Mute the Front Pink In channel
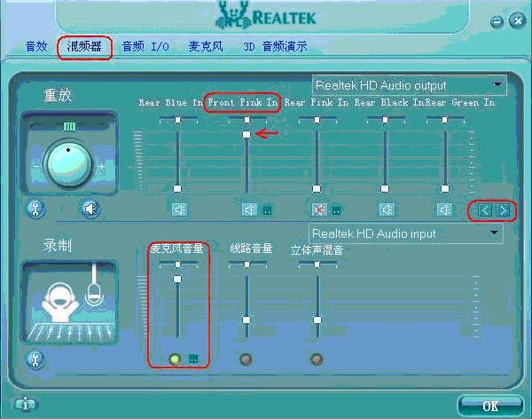 click(249, 209)
